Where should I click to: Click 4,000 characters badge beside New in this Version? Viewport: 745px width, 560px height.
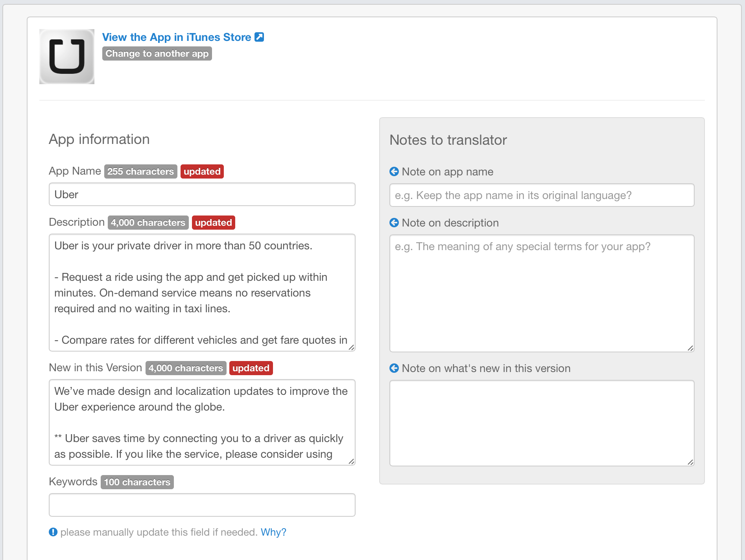click(186, 368)
